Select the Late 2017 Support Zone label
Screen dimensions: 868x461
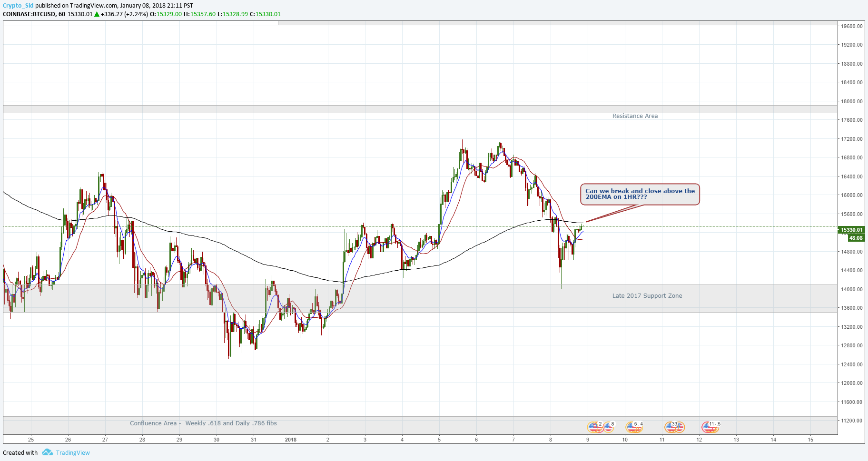[647, 296]
